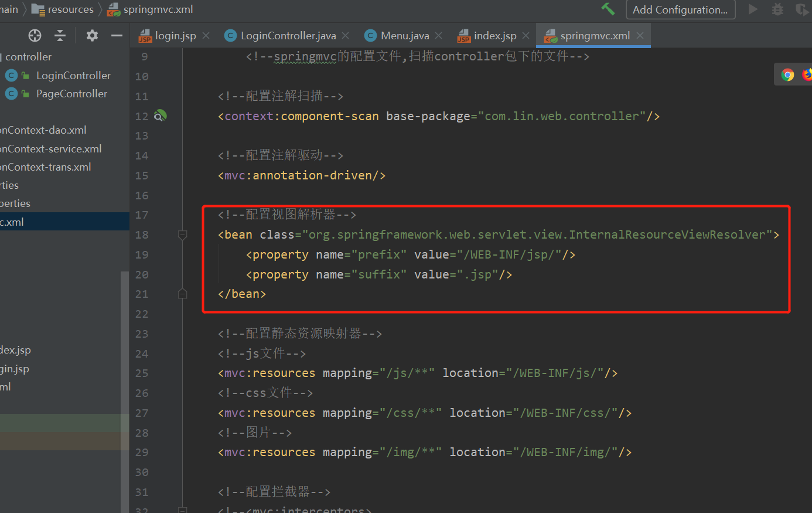Open preview in Chrome browser icon
The image size is (812, 513).
787,74
